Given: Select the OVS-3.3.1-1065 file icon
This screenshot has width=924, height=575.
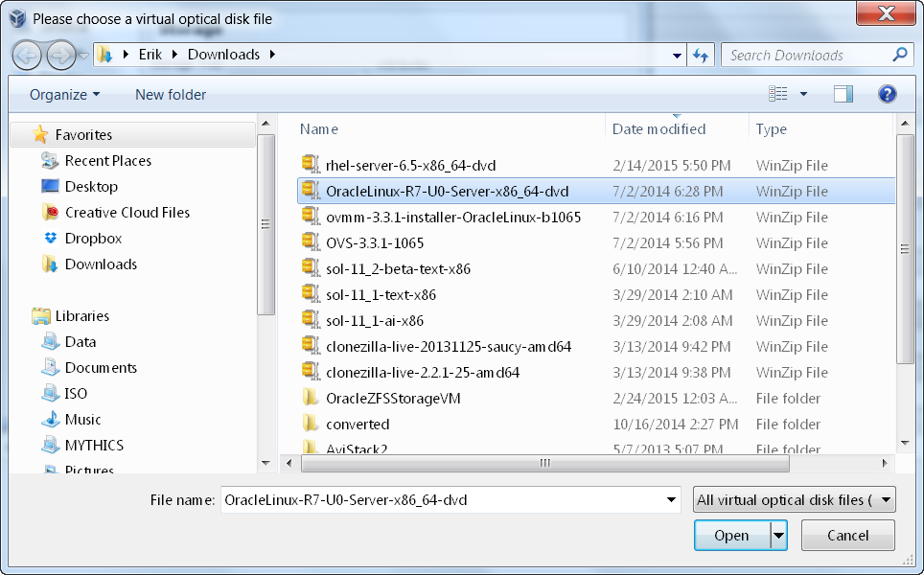Looking at the screenshot, I should pos(310,241).
